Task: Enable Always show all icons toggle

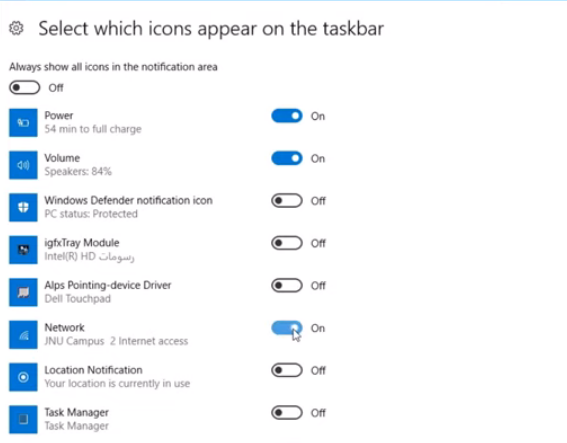Action: tap(25, 88)
